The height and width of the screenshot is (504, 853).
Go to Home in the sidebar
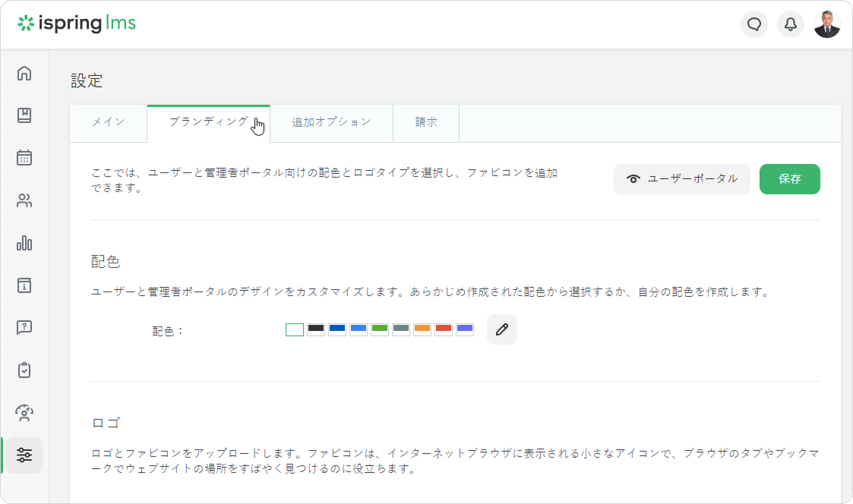[24, 74]
